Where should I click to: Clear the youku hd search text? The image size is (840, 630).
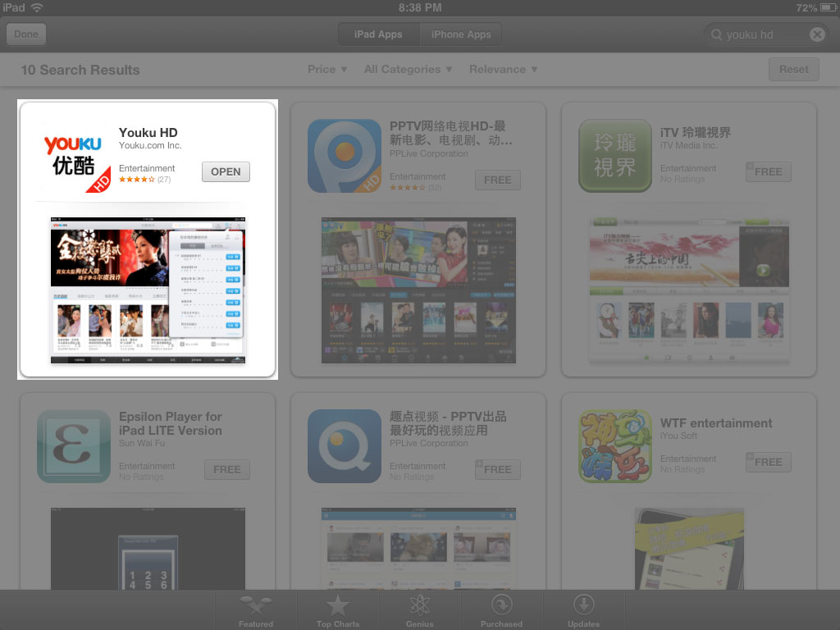point(817,34)
